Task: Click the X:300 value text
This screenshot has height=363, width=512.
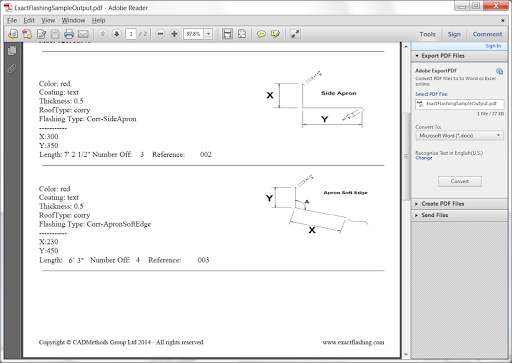Action: coord(49,137)
